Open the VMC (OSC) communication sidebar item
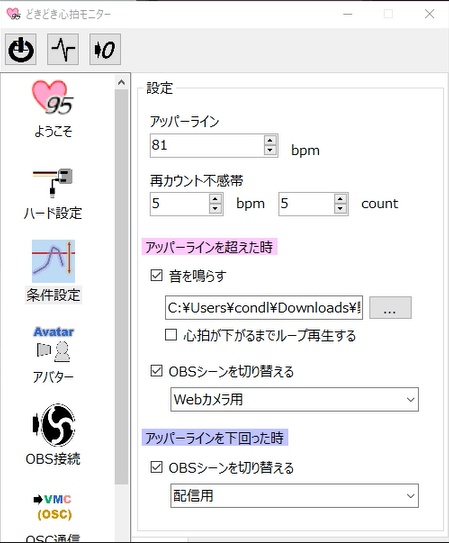 pyautogui.click(x=53, y=519)
